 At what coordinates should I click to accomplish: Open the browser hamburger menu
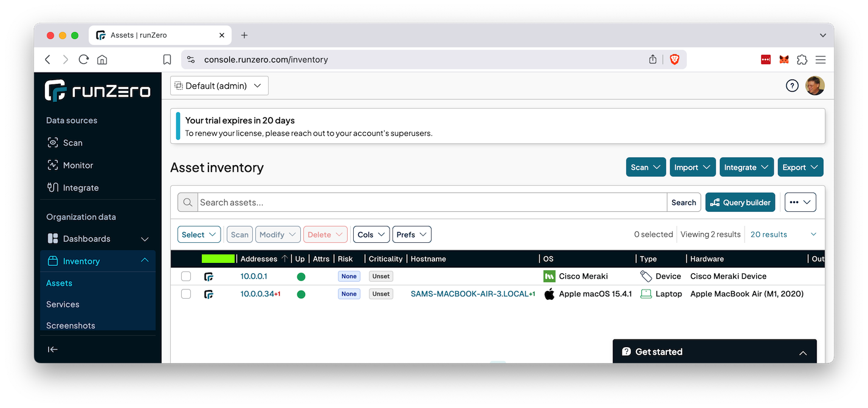tap(821, 59)
